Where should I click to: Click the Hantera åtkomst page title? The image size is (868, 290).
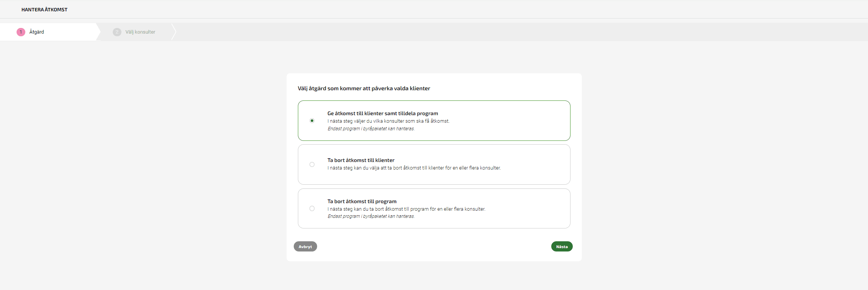[x=44, y=10]
